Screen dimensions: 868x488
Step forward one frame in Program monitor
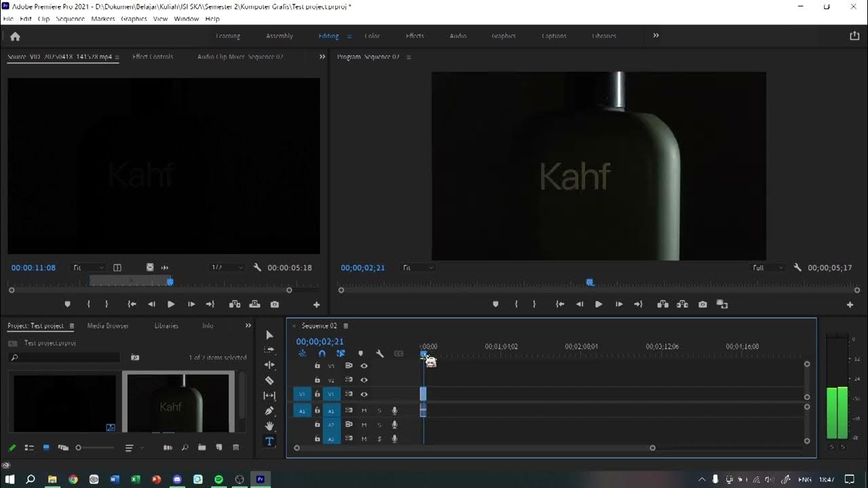click(x=618, y=304)
